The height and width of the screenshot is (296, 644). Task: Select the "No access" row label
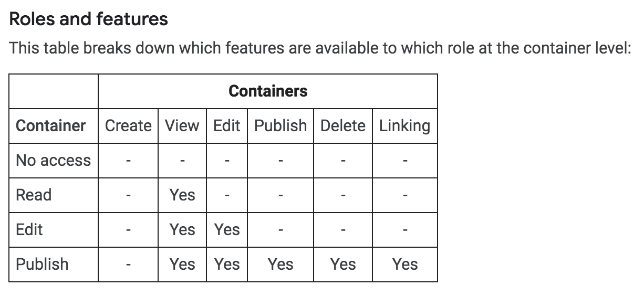(x=53, y=161)
